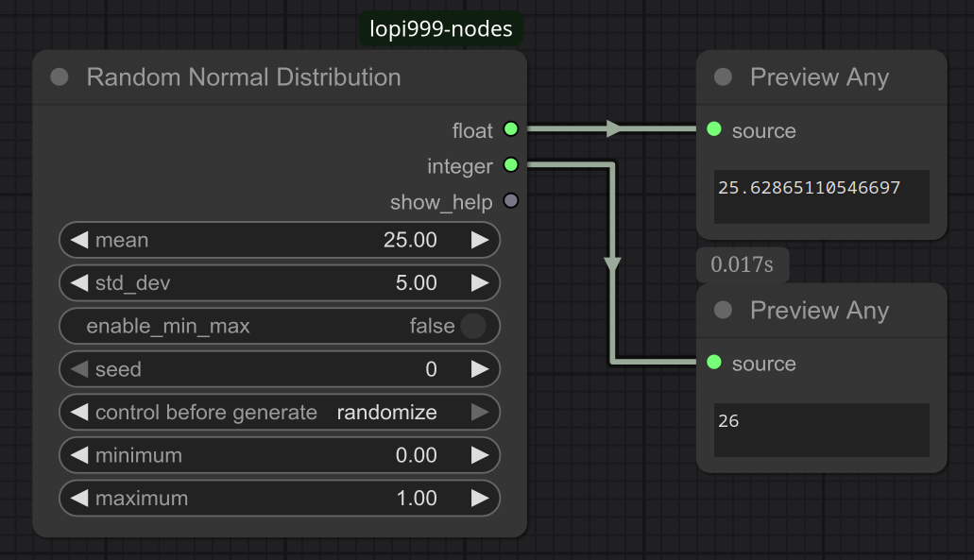The width and height of the screenshot is (974, 560).
Task: Increase the mean value with right arrow
Action: [480, 240]
